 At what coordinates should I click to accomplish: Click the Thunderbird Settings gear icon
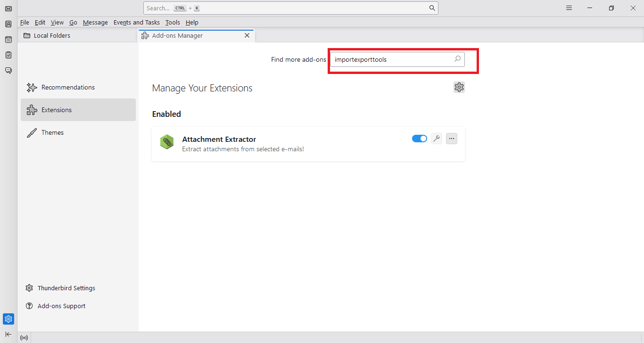point(29,288)
